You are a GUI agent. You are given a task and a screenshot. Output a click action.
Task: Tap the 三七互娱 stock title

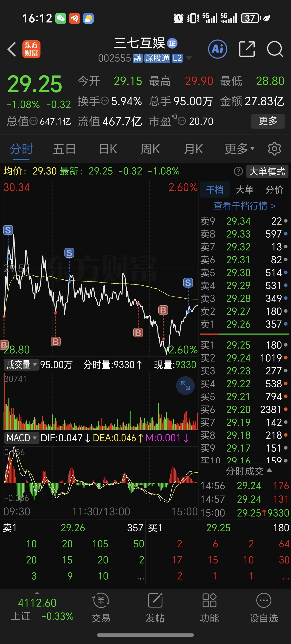point(139,43)
